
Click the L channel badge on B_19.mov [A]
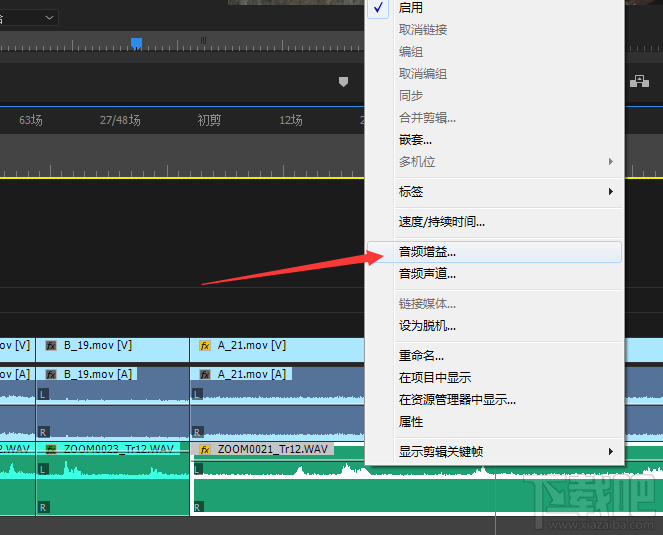point(43,395)
